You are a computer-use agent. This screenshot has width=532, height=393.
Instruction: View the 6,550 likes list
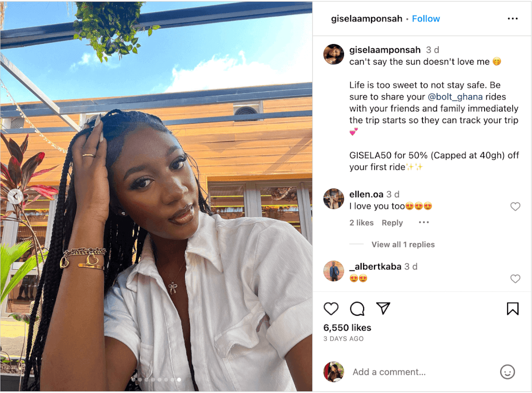[x=348, y=328]
